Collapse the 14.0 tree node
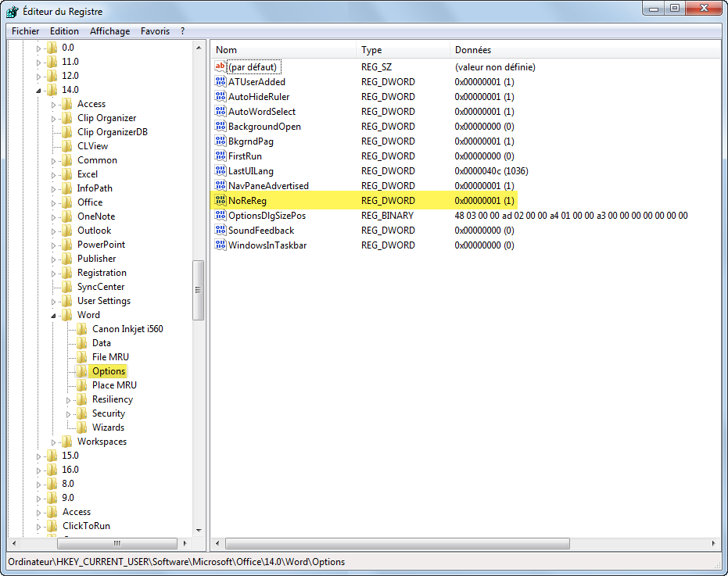The image size is (728, 576). click(38, 91)
